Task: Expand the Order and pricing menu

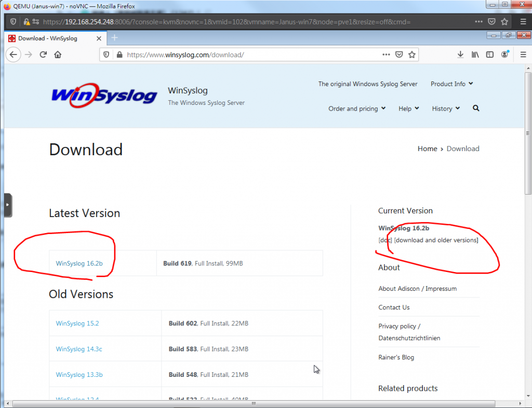Action: pyautogui.click(x=356, y=108)
